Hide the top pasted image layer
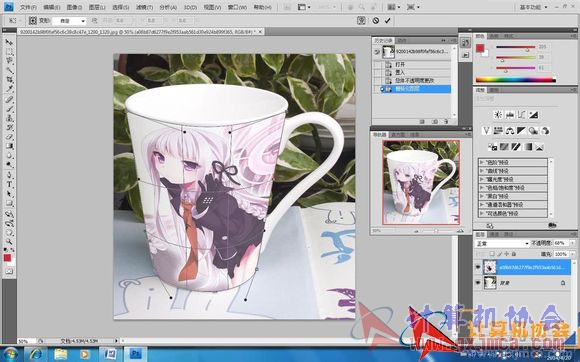This screenshot has height=362, width=580. pos(478,267)
